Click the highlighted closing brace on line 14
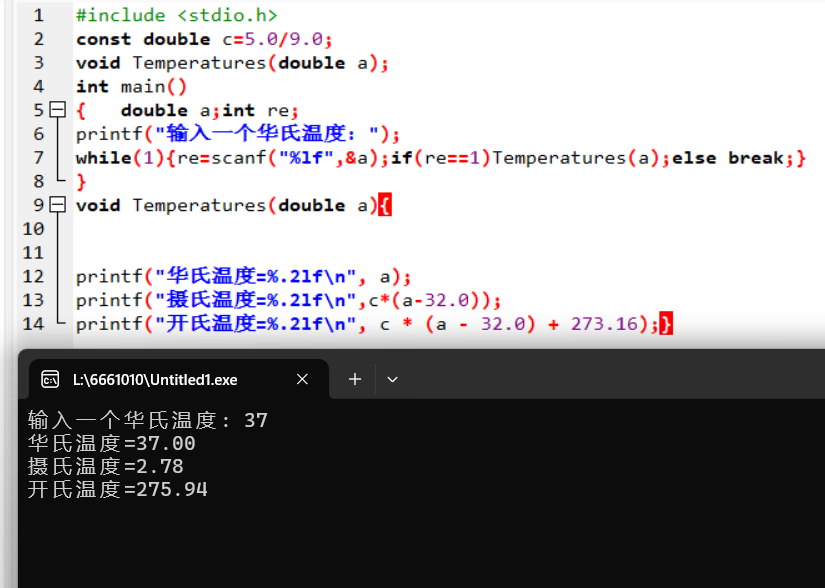Screen dimensions: 825x588 [x=666, y=323]
